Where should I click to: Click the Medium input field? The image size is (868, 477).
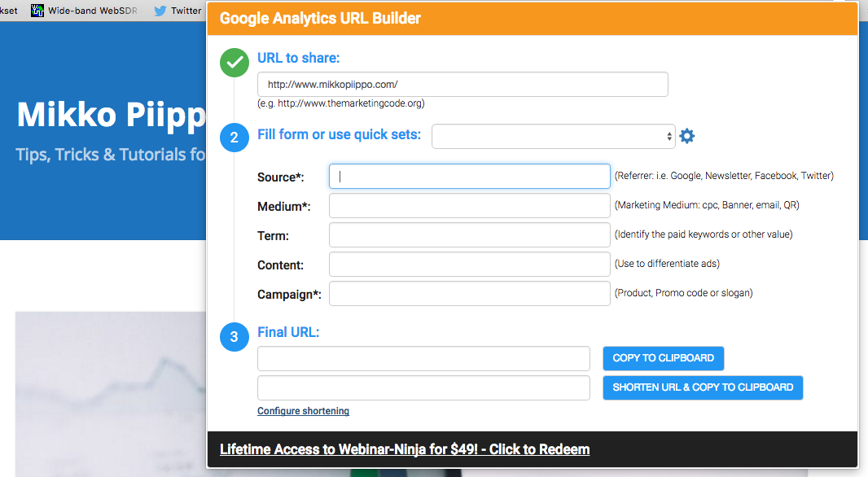[x=470, y=205]
